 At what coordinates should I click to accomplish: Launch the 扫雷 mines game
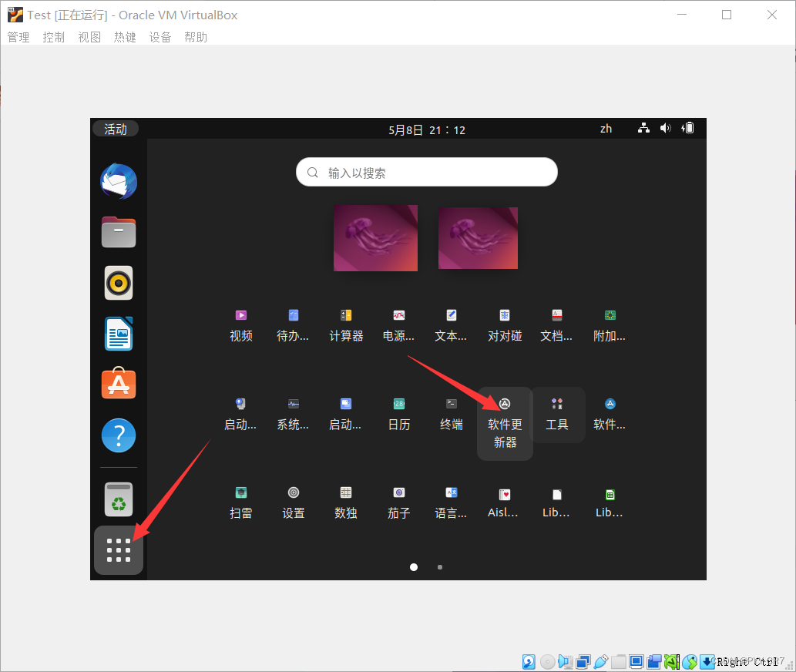(241, 502)
